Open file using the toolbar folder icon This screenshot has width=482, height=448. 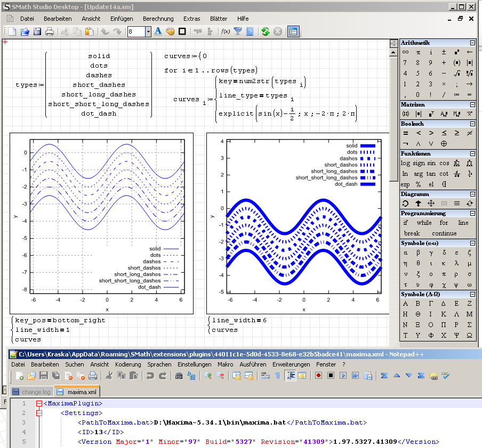tap(25, 31)
